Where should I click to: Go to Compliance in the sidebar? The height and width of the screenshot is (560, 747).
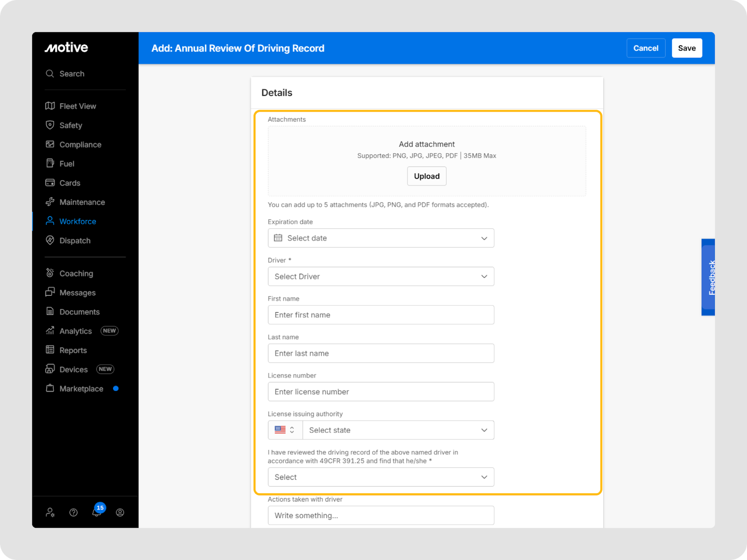click(x=80, y=145)
